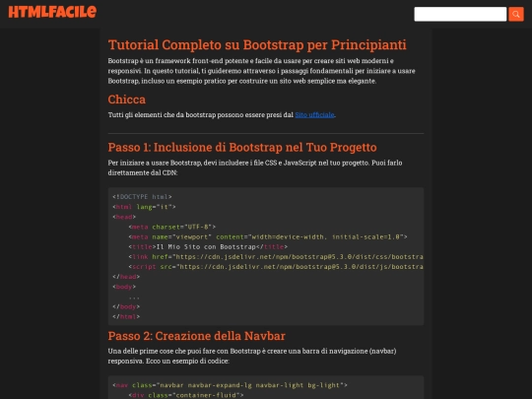The image size is (532, 399).
Task: Click the opening body tag code line
Action: [x=124, y=287]
